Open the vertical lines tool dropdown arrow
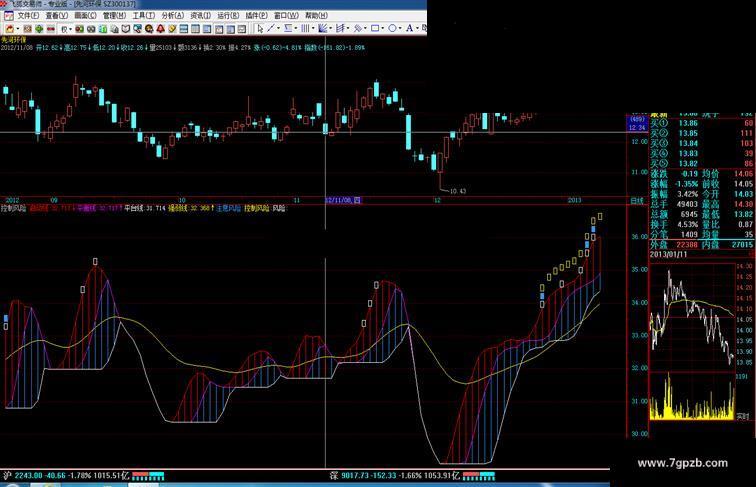 coord(313,28)
